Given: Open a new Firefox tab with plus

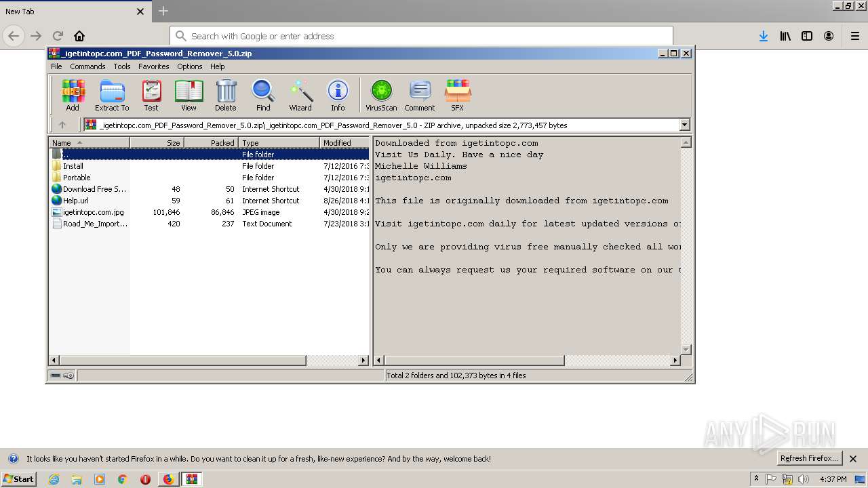Looking at the screenshot, I should [163, 11].
